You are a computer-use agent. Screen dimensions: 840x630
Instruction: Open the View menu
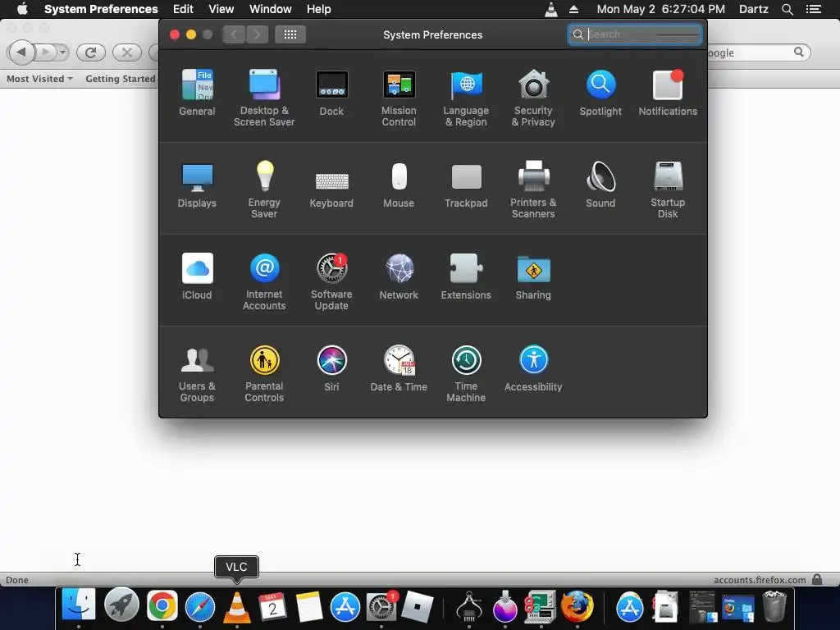221,9
